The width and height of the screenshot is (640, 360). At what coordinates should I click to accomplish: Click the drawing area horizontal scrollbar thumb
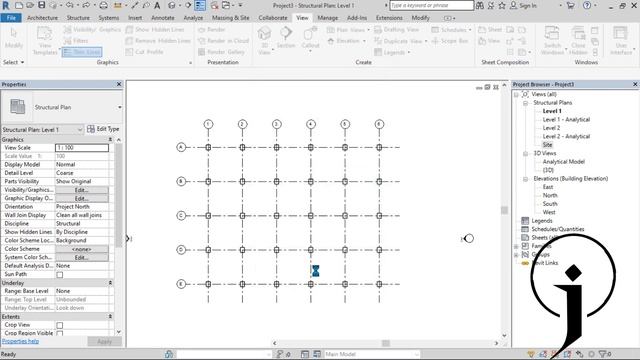[x=385, y=343]
